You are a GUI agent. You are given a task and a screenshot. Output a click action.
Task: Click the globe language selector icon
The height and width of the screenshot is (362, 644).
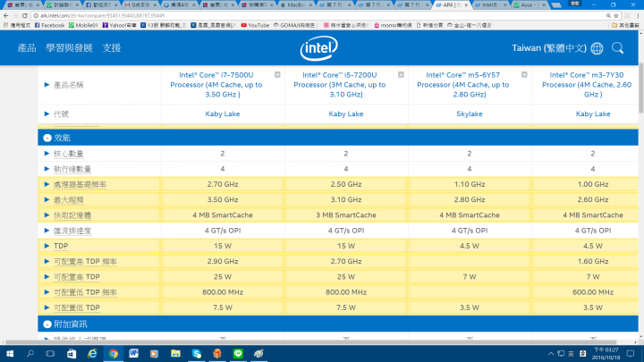597,48
